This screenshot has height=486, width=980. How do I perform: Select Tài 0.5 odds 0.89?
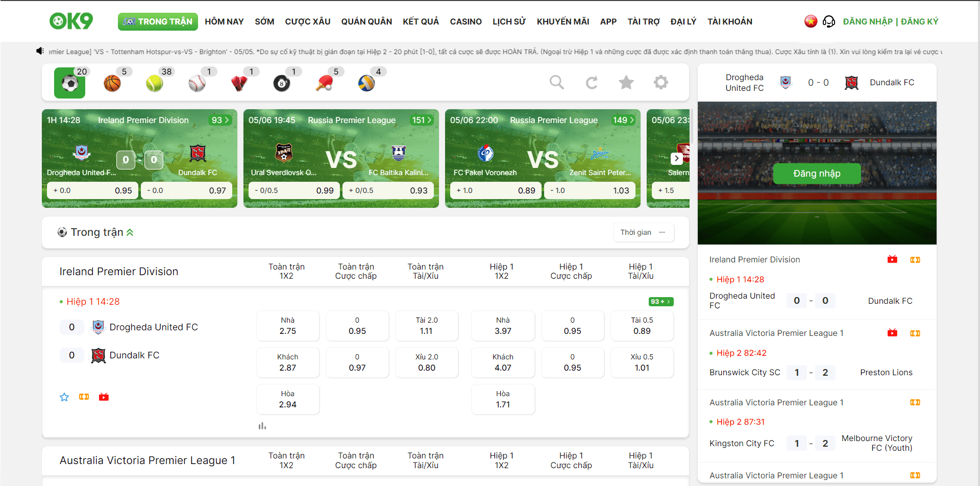642,326
